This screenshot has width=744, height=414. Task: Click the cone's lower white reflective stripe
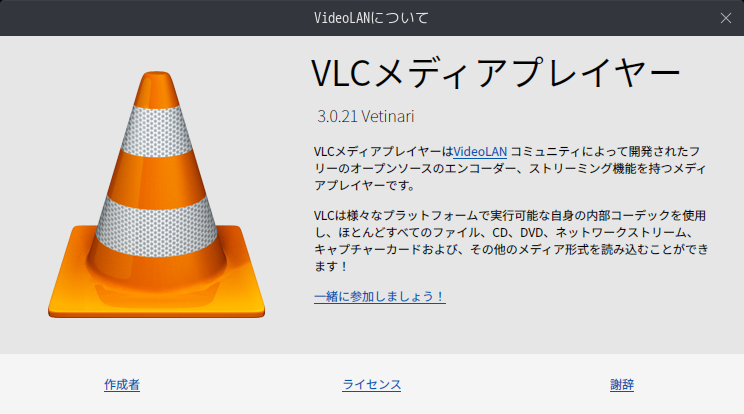point(157,226)
